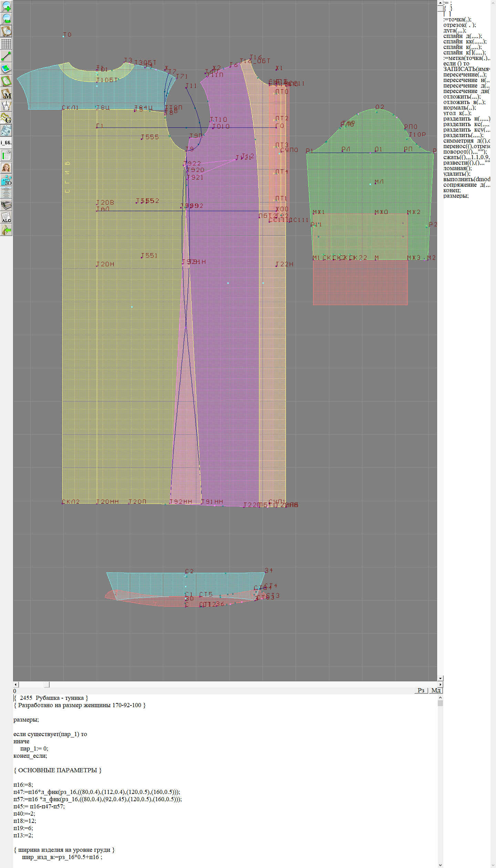Image resolution: width=496 pixels, height=868 pixels.
Task: Open the pattern with M icon
Action: pos(6,93)
